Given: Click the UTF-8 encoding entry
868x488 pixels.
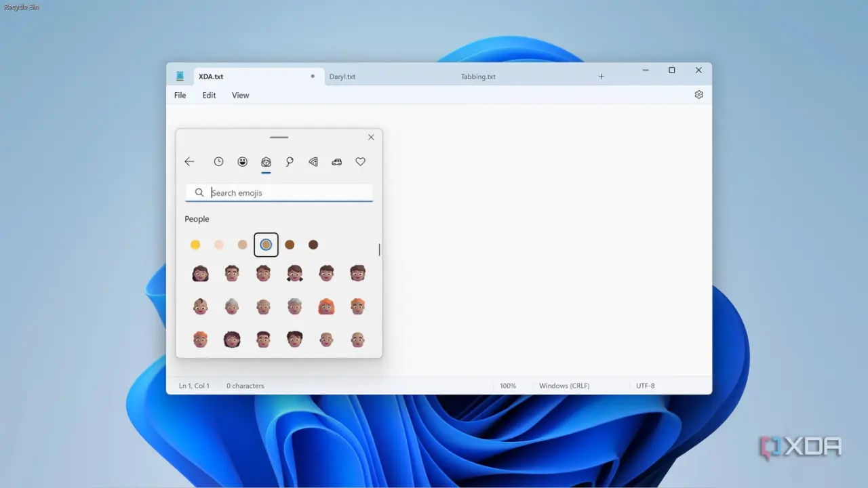Looking at the screenshot, I should [646, 386].
